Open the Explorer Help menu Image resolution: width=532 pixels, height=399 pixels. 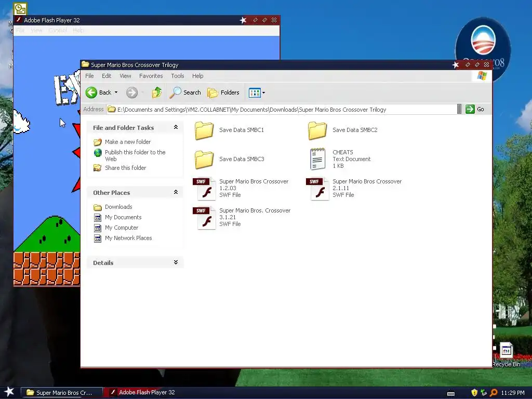point(197,76)
